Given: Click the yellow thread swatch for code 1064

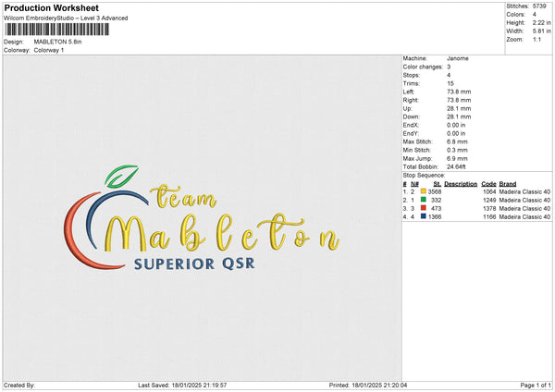Looking at the screenshot, I should point(424,191).
